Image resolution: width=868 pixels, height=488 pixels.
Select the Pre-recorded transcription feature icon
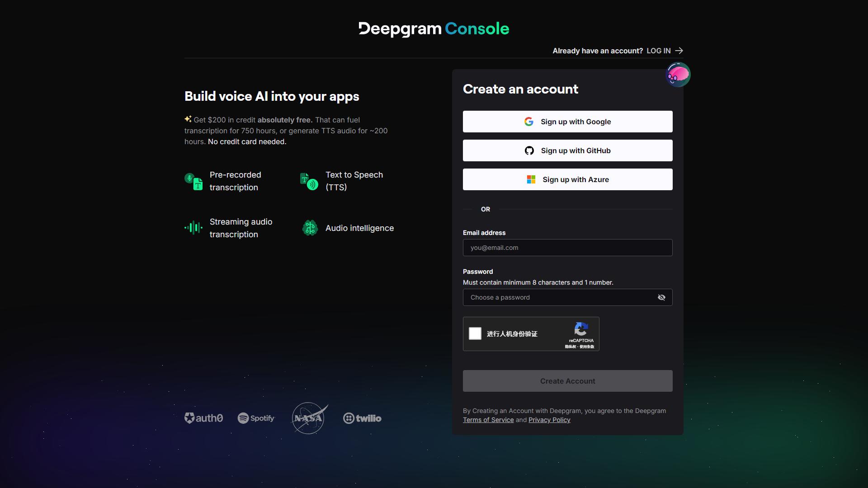tap(193, 181)
